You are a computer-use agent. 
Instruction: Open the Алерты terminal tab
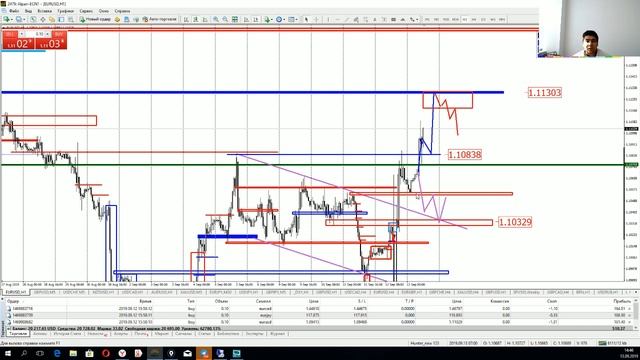121,334
